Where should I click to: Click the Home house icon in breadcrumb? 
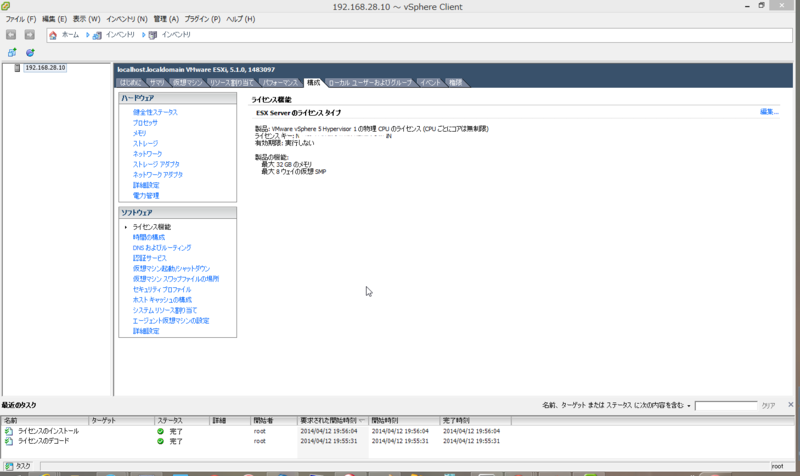[x=53, y=35]
